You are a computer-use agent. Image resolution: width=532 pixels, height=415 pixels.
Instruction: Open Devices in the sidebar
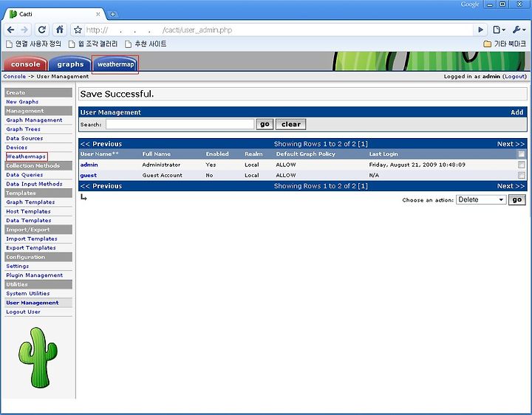[x=16, y=148]
